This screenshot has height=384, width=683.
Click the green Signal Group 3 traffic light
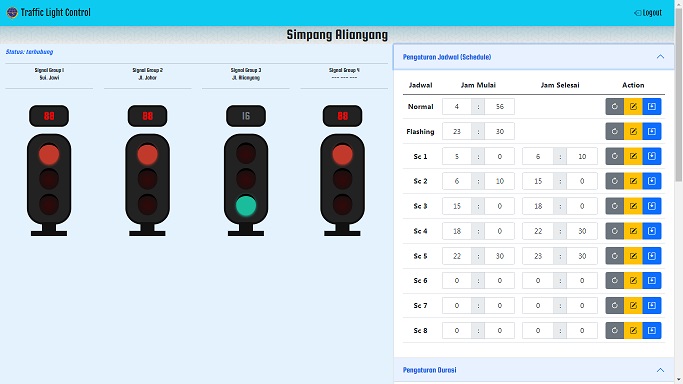coord(246,185)
